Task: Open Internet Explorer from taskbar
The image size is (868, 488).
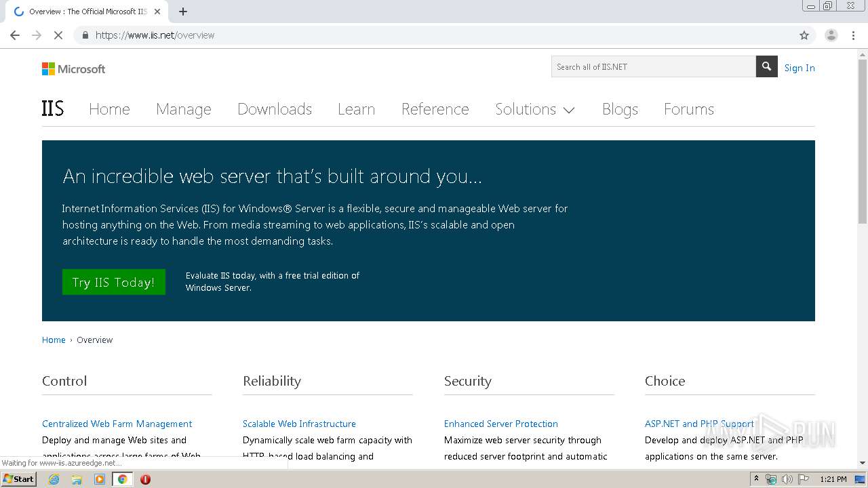Action: tap(54, 479)
